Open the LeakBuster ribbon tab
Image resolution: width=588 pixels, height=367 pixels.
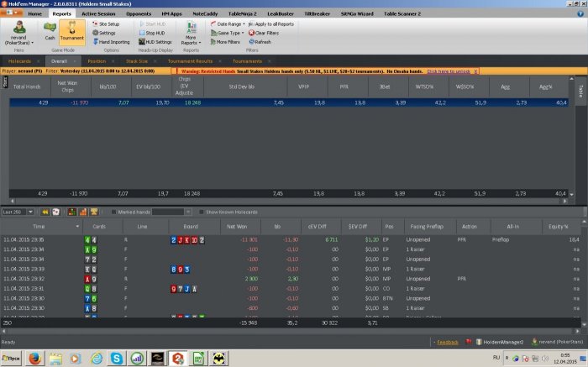coord(281,14)
